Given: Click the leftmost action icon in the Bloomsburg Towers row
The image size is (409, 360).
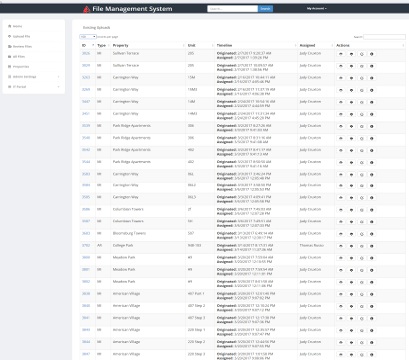Looking at the screenshot, I should pos(341,234).
